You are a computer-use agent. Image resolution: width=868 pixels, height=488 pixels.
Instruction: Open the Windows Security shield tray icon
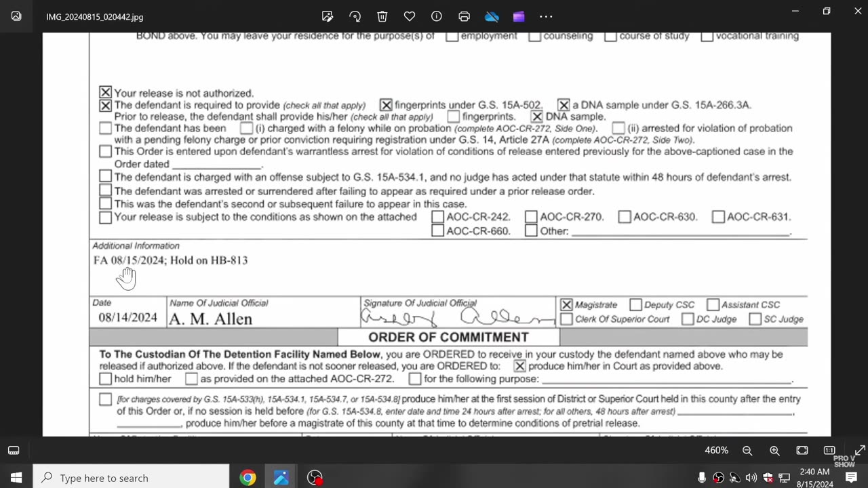[768, 478]
